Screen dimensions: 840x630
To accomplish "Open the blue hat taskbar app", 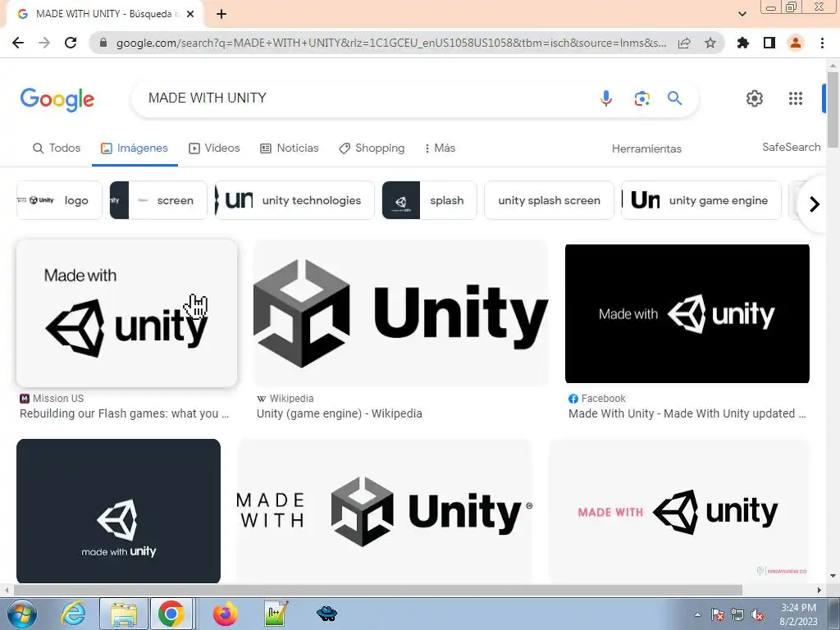I will point(326,614).
